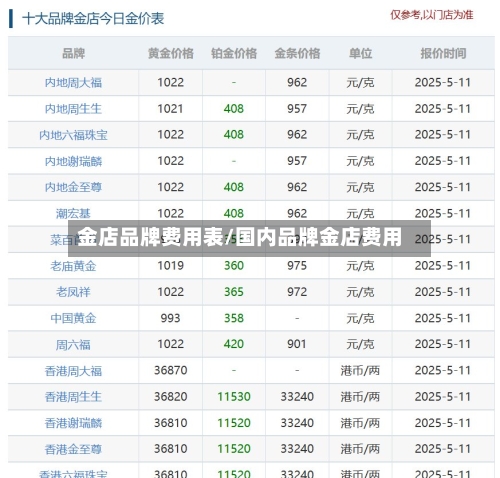Select platinum price 360 for 老庙黄金
The image size is (500, 478).
[x=234, y=266]
